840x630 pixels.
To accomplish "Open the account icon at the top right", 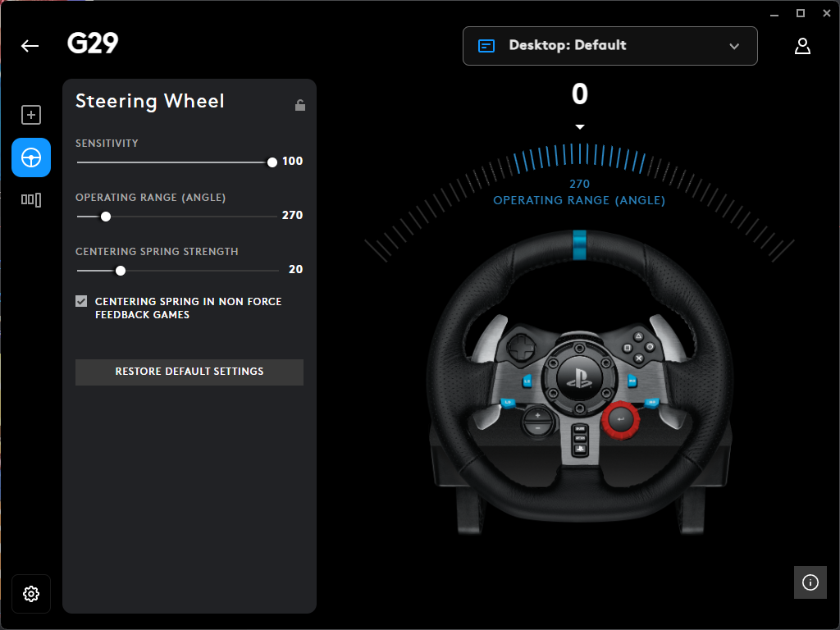I will [802, 46].
